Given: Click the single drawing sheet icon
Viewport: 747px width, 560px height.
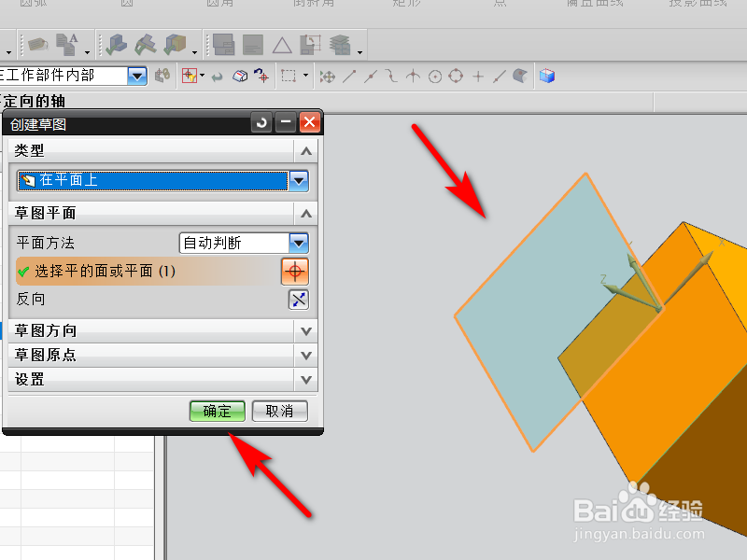Looking at the screenshot, I should [x=252, y=45].
